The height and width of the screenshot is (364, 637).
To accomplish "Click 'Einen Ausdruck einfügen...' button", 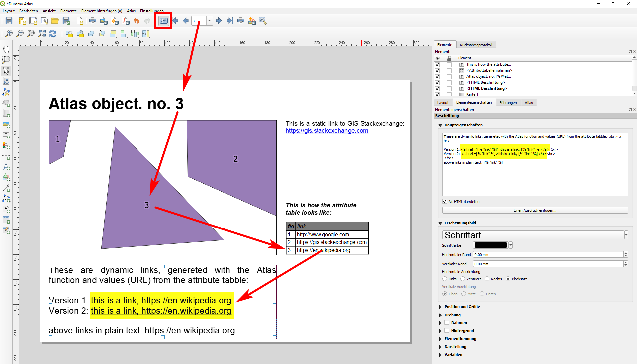I will point(535,210).
